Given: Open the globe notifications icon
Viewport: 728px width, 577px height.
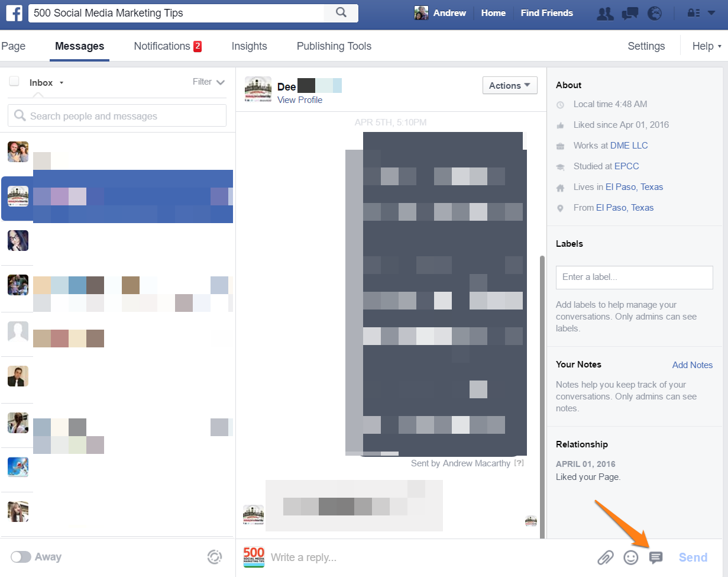Looking at the screenshot, I should pos(655,14).
